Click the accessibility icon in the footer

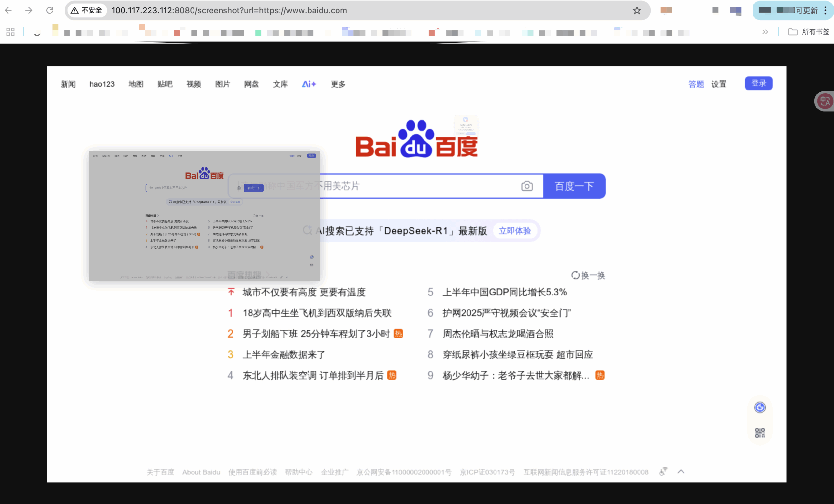pos(663,471)
